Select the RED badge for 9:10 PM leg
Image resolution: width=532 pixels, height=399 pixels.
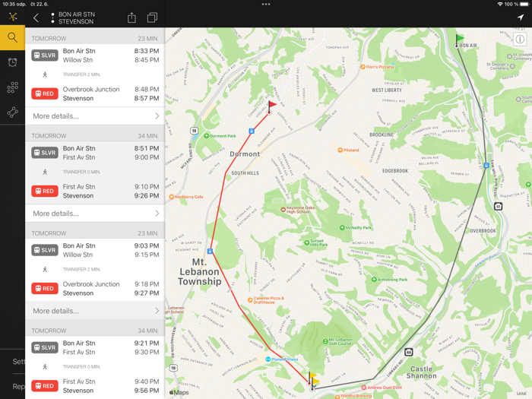coord(45,191)
